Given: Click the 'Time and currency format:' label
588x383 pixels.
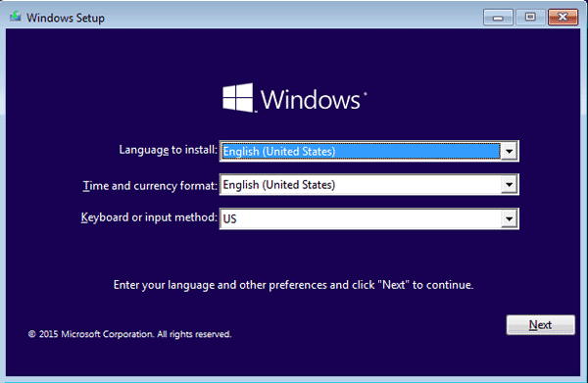Looking at the screenshot, I should click(150, 185).
